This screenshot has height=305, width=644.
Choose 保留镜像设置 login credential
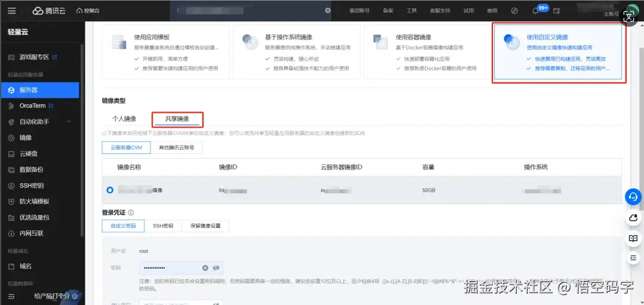point(205,226)
